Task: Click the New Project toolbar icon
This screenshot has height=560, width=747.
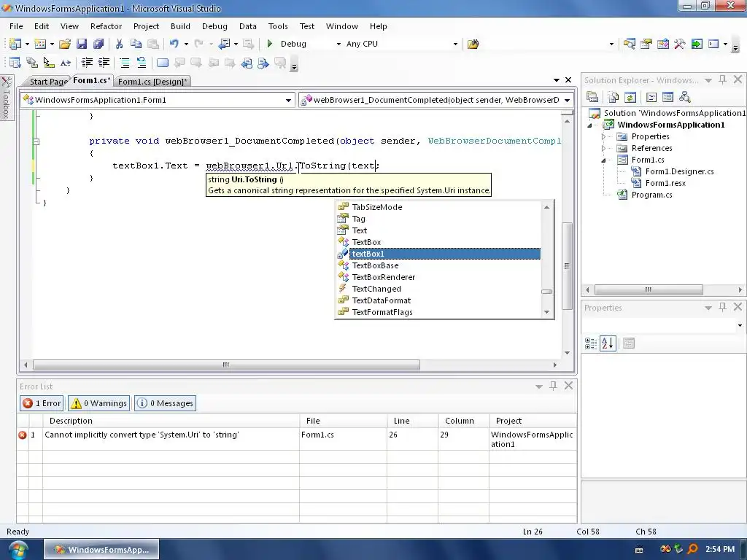Action: [x=15, y=44]
